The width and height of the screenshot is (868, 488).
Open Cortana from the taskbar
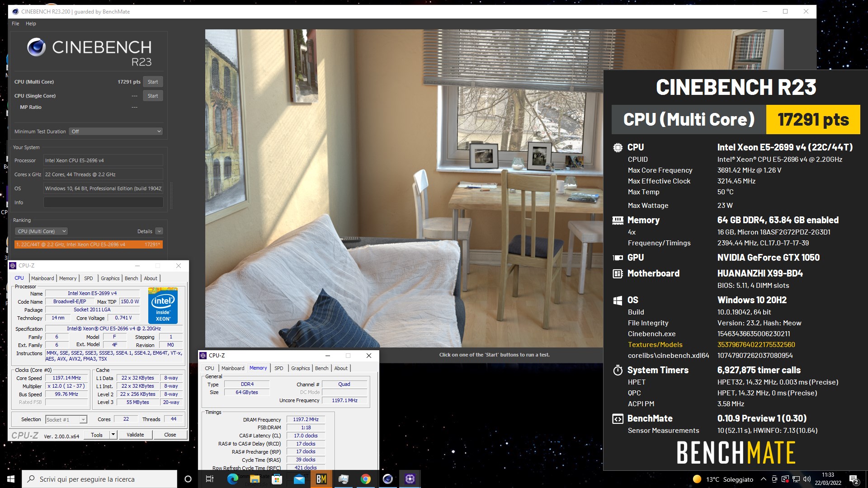188,479
